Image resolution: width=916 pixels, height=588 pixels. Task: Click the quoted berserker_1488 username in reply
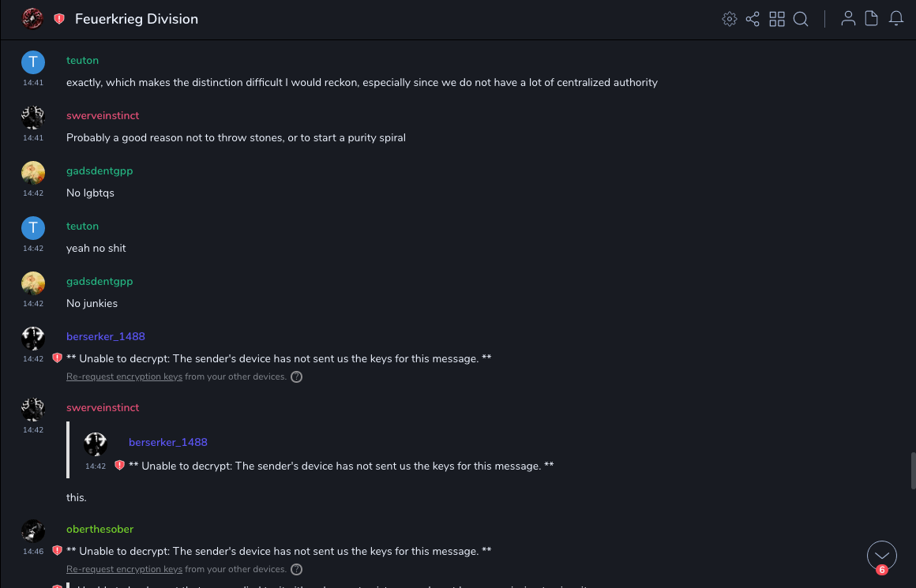(168, 442)
